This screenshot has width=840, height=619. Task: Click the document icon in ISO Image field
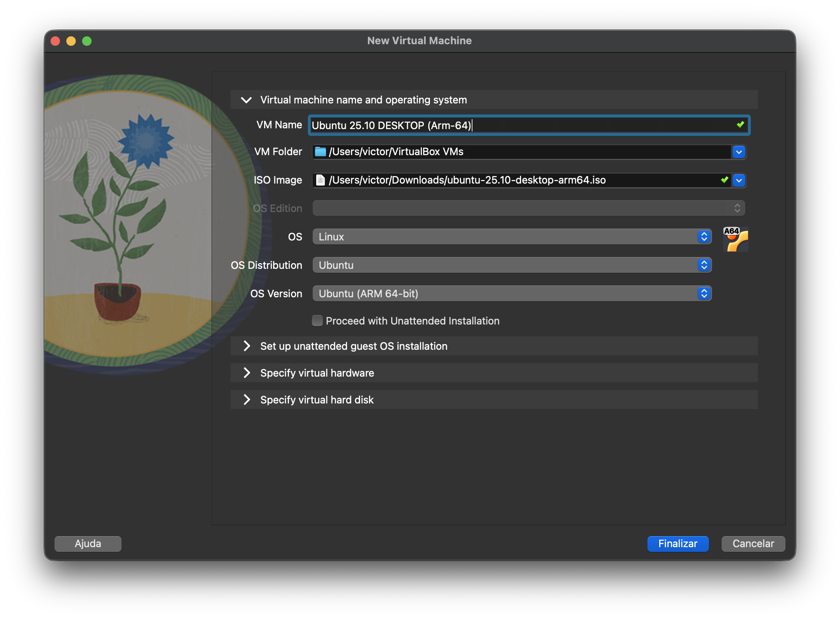321,180
